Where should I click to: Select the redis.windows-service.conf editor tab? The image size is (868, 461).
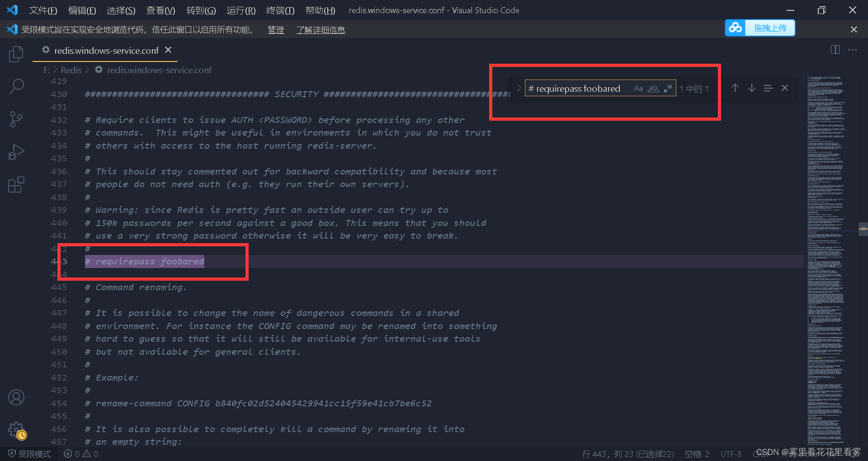click(x=105, y=50)
